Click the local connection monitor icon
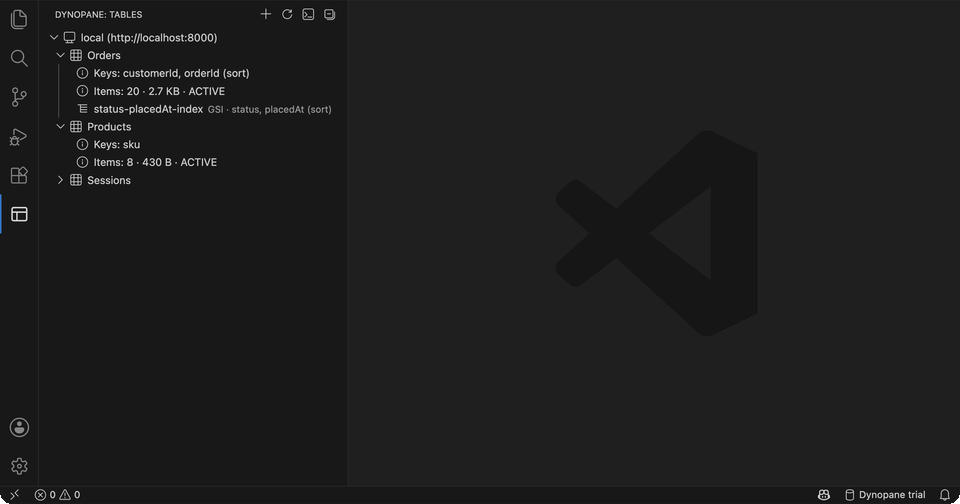The image size is (960, 504). click(70, 37)
